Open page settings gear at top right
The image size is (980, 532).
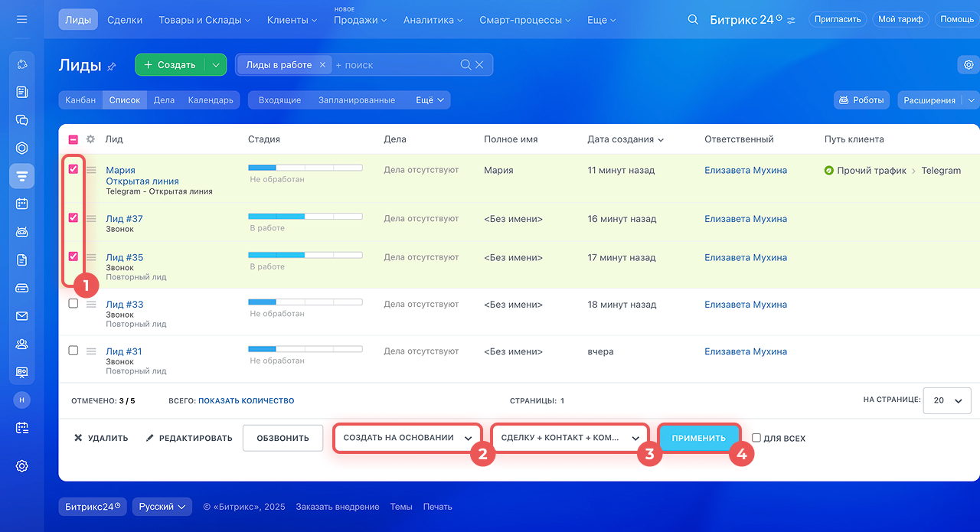point(969,64)
